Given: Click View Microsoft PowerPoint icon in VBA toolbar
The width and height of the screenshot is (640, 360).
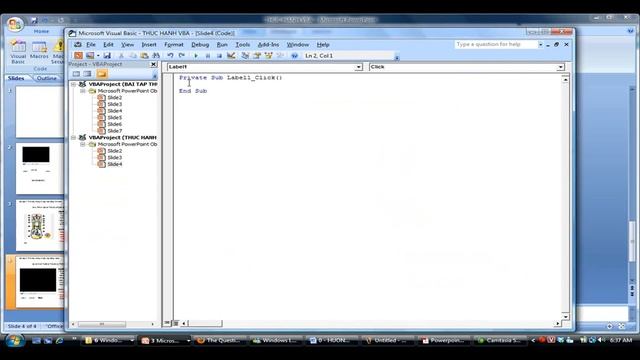Looking at the screenshot, I should [78, 56].
